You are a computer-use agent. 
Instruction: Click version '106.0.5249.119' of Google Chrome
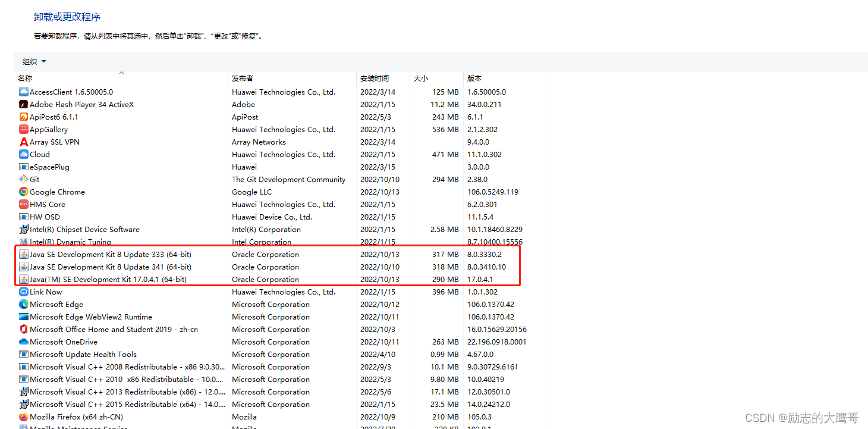tap(493, 192)
